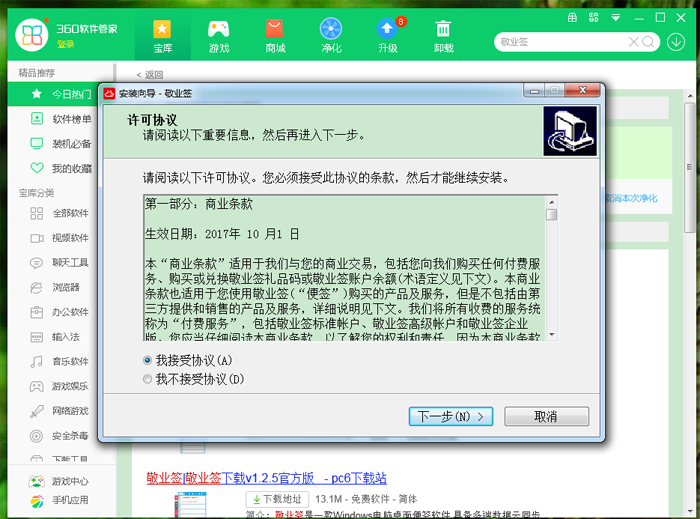Click the license text scrollbar thumb

552,215
